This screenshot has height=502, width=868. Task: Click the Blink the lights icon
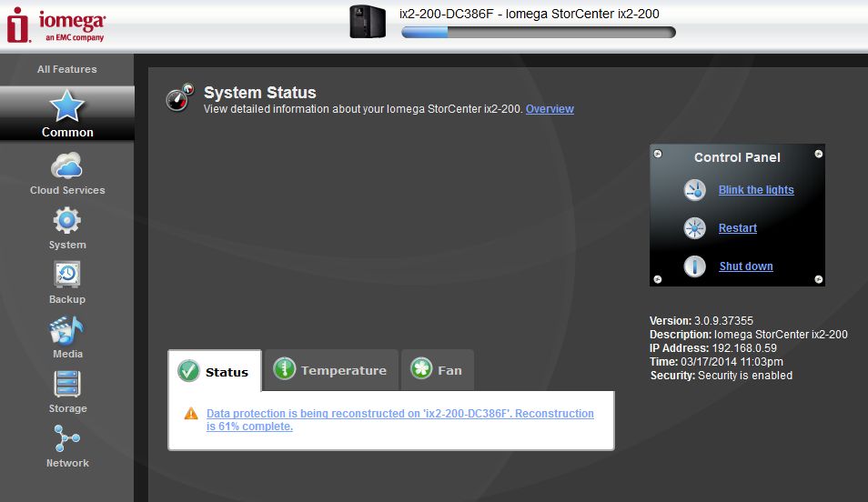(695, 190)
